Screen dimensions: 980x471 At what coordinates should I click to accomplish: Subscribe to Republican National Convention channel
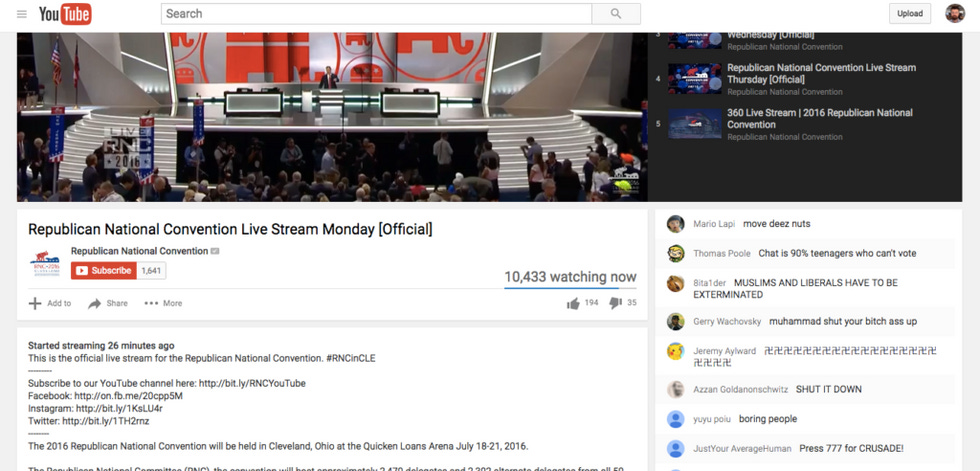click(104, 270)
